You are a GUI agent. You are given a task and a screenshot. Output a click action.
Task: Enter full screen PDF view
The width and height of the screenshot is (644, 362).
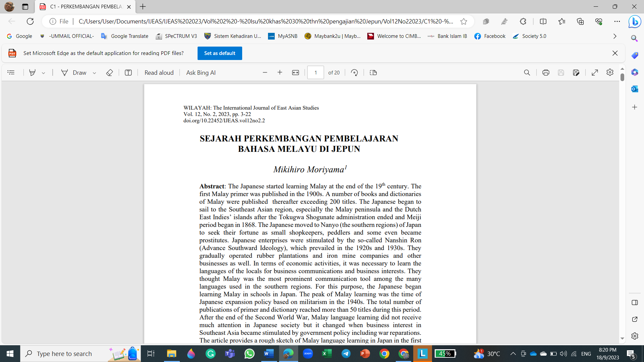(x=595, y=72)
